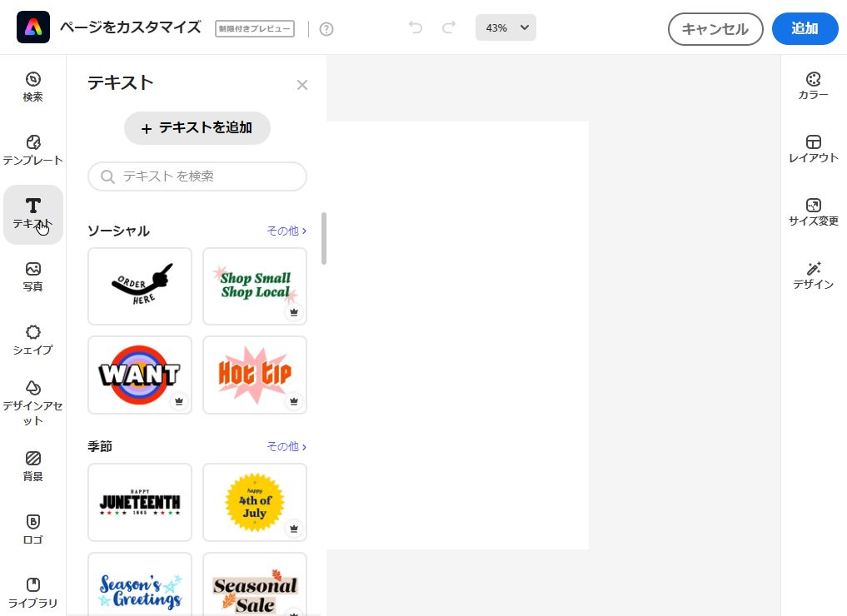Expand ソーシャル with その他 link
847x616 pixels.
pos(286,231)
